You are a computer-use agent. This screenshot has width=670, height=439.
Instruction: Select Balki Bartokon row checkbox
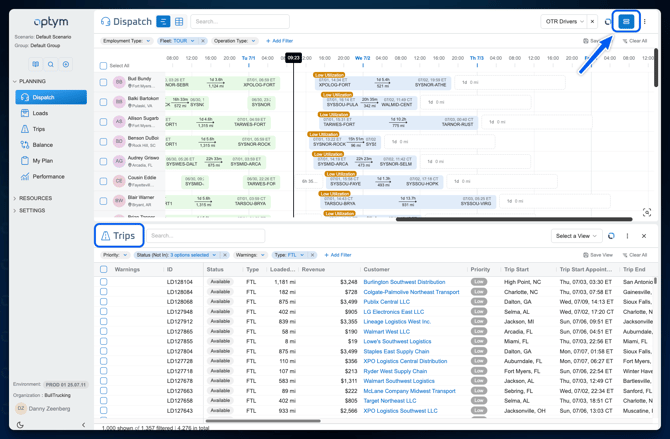pyautogui.click(x=103, y=102)
